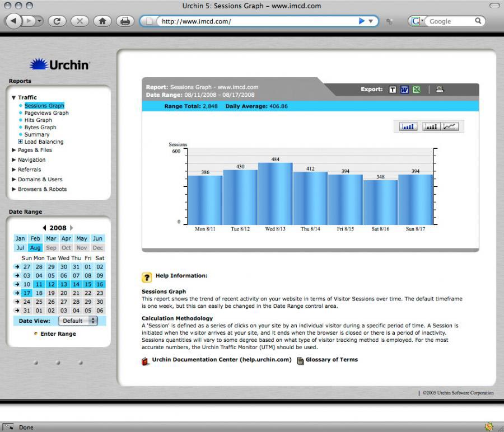This screenshot has height=432, width=504.
Task: Select week starting 10 with its arrow
Action: coord(17,284)
